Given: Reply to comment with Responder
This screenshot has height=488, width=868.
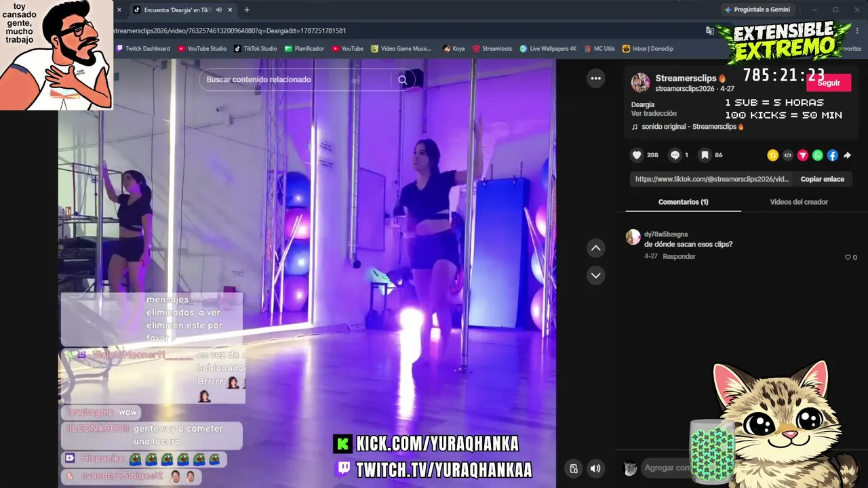Looking at the screenshot, I should [x=679, y=257].
